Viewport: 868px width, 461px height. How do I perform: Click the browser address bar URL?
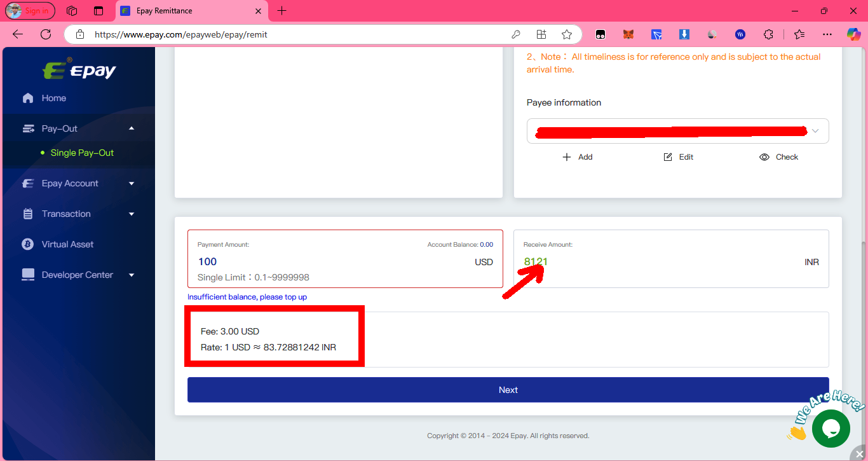point(181,34)
